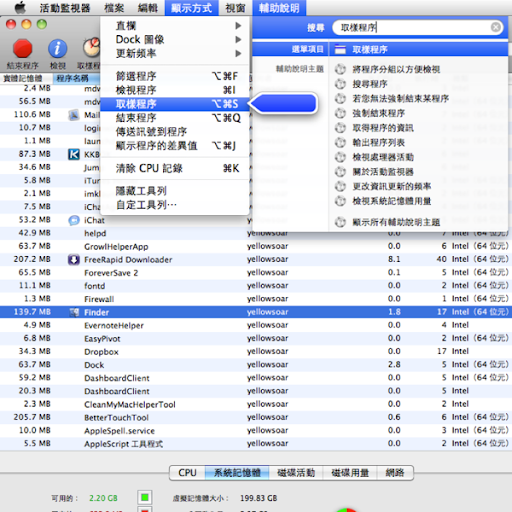
Task: Click the help search input field
Action: [418, 27]
